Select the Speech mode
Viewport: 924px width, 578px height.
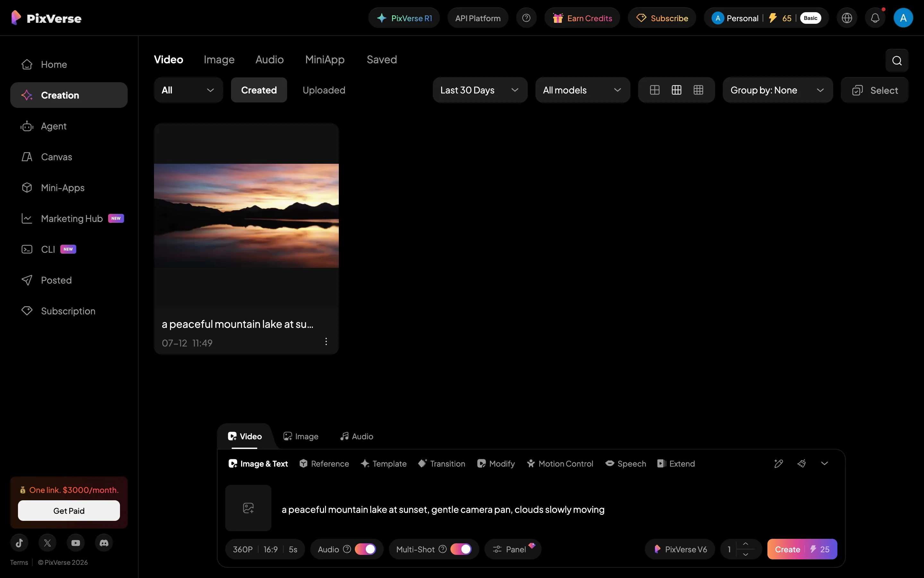[626, 464]
